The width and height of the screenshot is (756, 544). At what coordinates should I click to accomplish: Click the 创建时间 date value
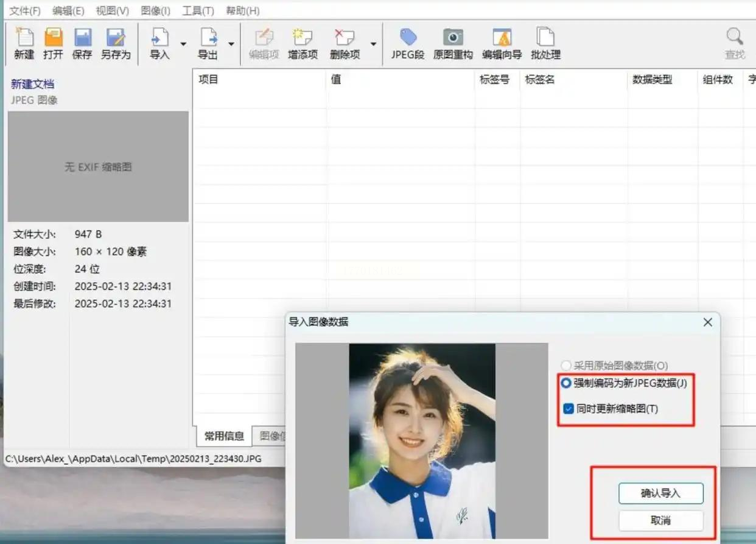point(123,286)
